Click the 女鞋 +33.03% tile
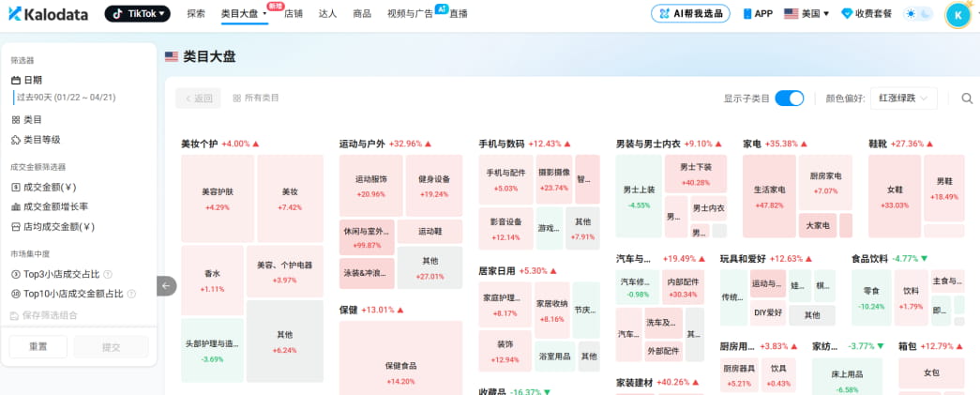 (x=895, y=196)
